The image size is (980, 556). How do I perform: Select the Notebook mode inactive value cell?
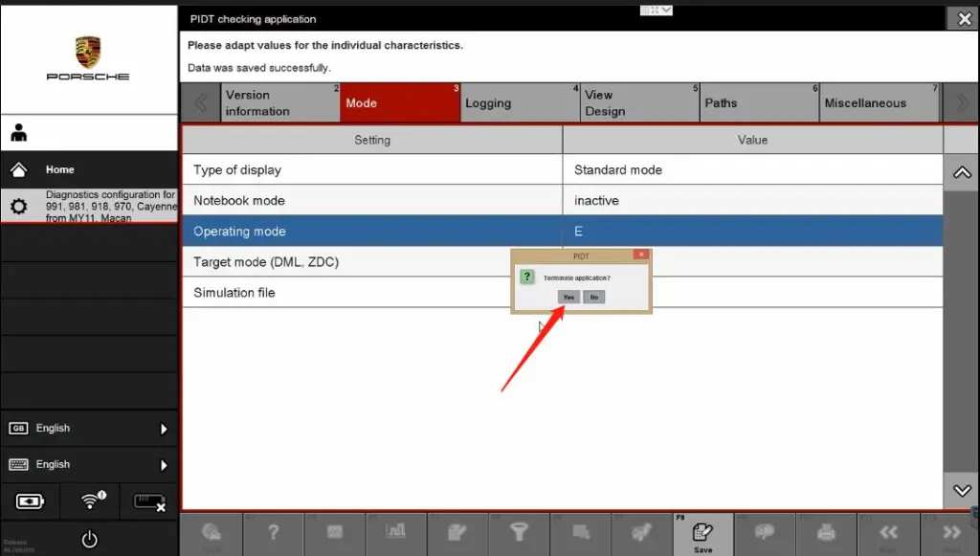[x=752, y=201]
